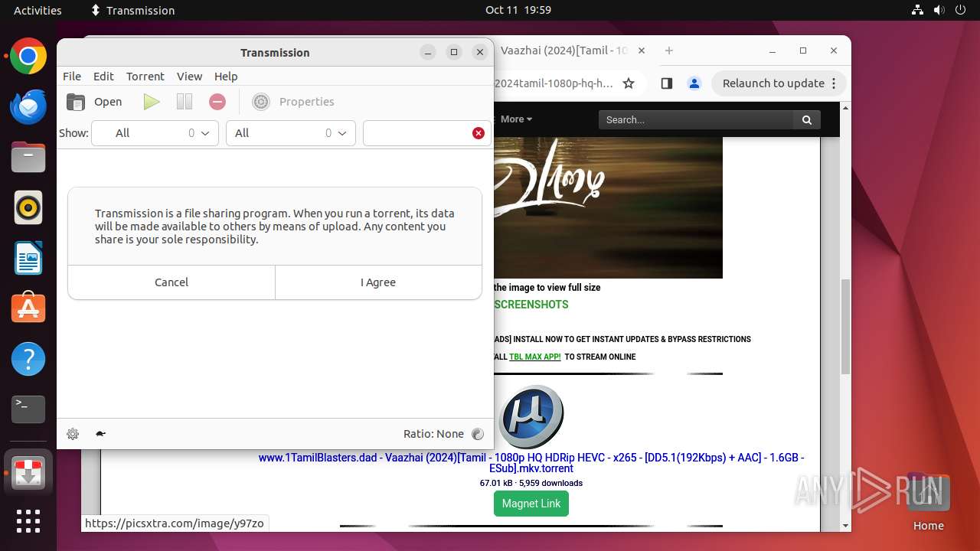Expand the first Show filter All dropdown

pos(155,133)
